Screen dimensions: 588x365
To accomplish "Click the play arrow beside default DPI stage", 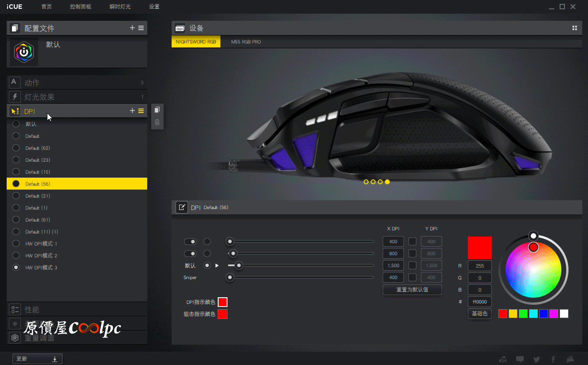I will (217, 266).
